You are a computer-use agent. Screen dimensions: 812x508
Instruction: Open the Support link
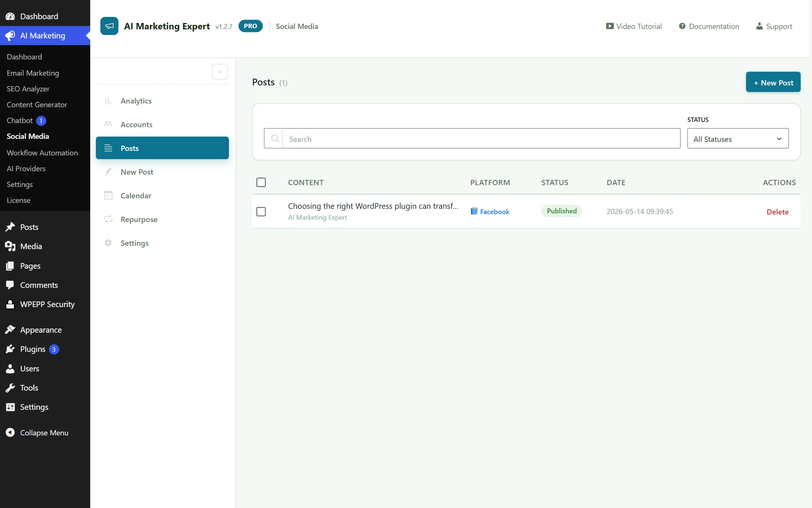coord(774,26)
